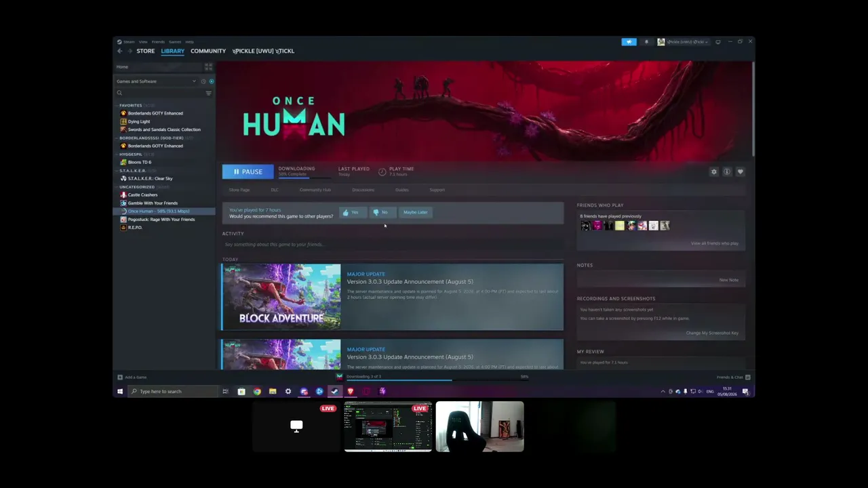The height and width of the screenshot is (488, 868).
Task: Click the Add a Game plus icon
Action: (120, 378)
